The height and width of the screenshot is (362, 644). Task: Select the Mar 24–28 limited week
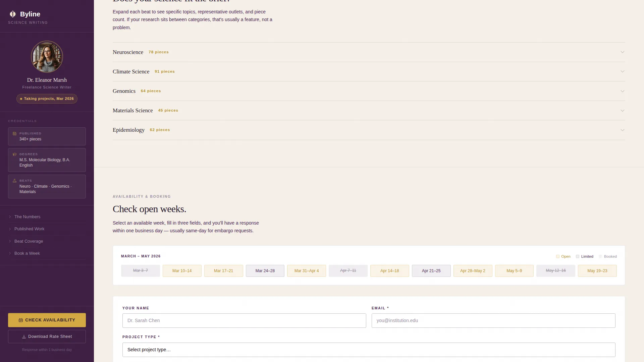(x=265, y=271)
